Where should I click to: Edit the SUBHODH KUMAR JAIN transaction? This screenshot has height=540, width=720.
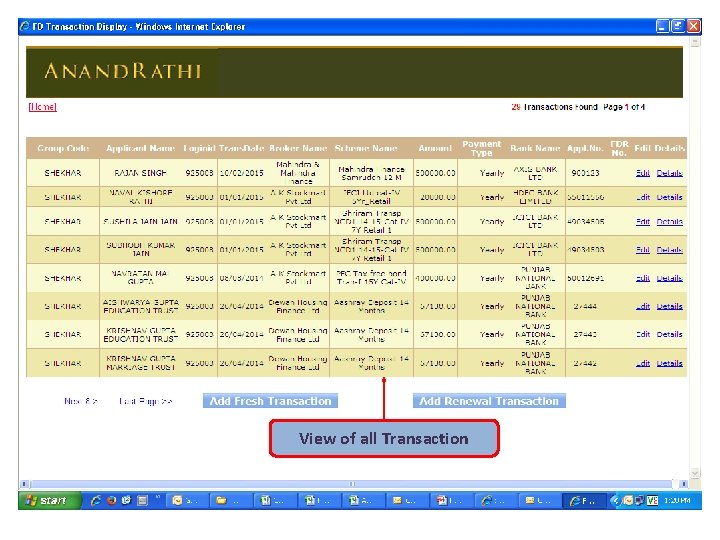(x=643, y=250)
